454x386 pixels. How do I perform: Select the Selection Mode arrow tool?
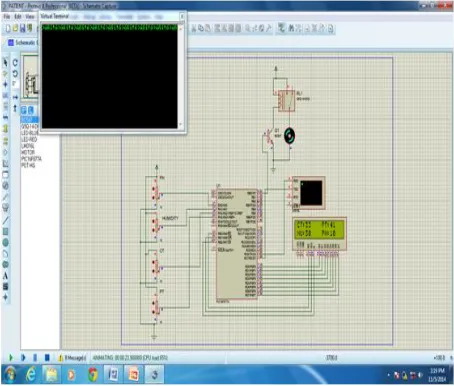tap(5, 63)
